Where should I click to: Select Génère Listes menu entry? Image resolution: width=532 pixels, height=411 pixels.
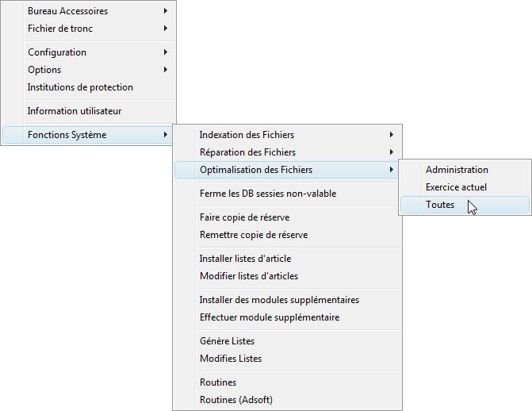tap(287, 341)
